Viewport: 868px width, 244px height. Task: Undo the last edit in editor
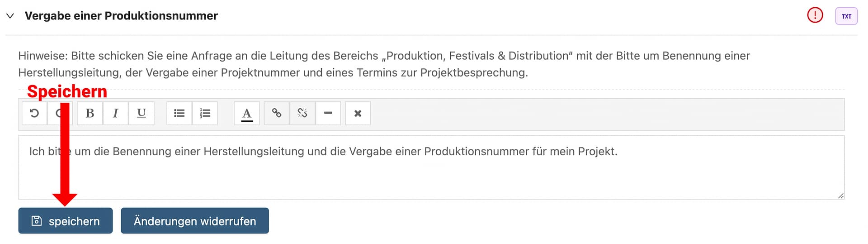34,113
